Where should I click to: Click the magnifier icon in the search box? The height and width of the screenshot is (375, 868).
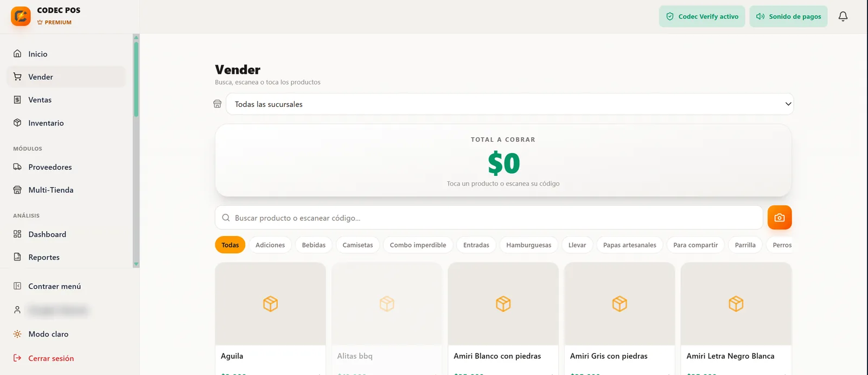pos(226,218)
